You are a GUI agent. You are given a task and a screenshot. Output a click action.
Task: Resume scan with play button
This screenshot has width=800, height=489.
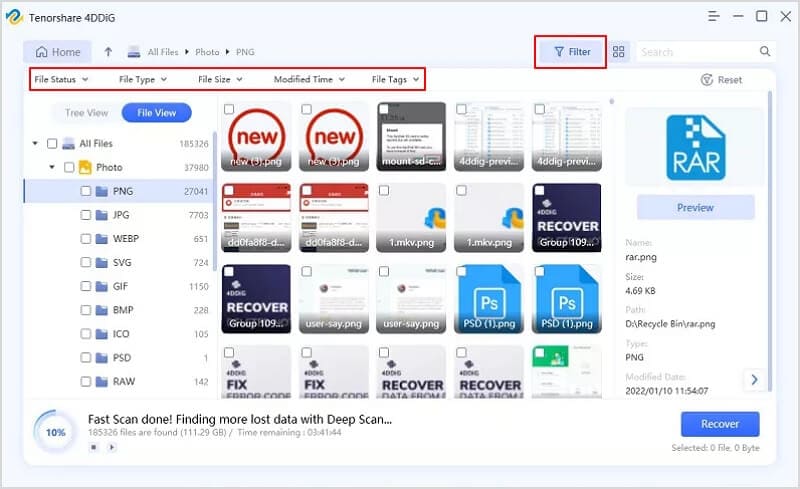(x=112, y=447)
